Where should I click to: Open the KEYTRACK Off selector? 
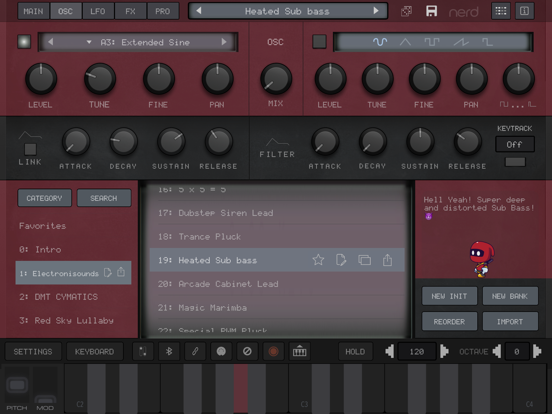(x=515, y=144)
